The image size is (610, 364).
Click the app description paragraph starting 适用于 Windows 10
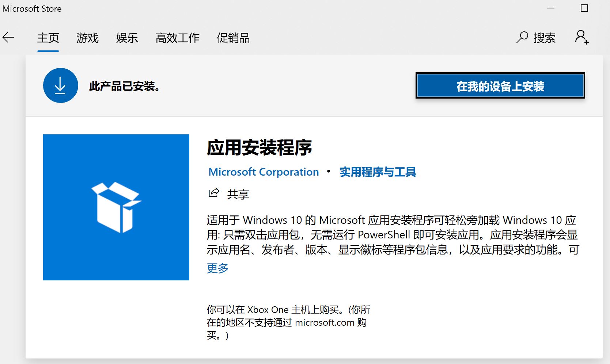point(393,235)
